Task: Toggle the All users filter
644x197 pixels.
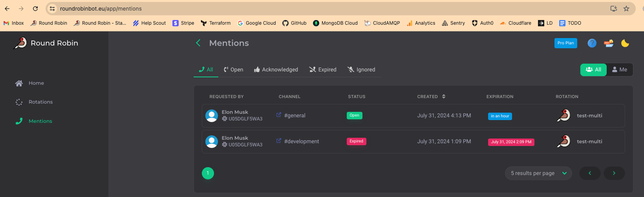Action: [x=593, y=69]
